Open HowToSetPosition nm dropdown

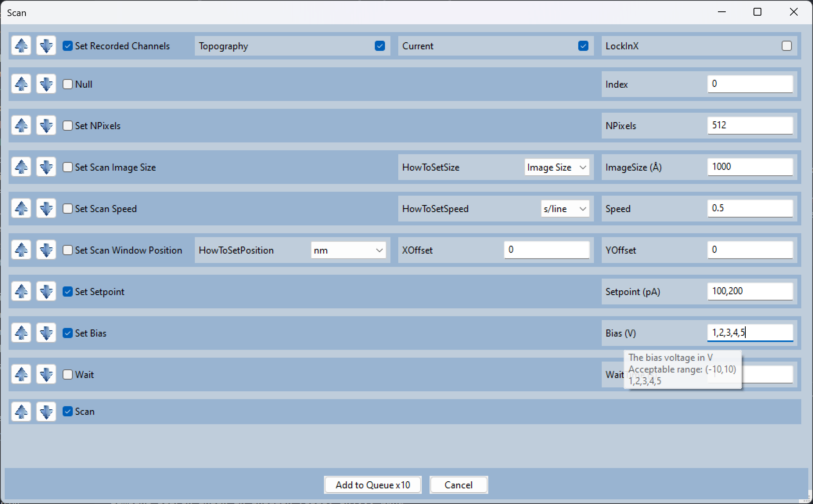348,250
